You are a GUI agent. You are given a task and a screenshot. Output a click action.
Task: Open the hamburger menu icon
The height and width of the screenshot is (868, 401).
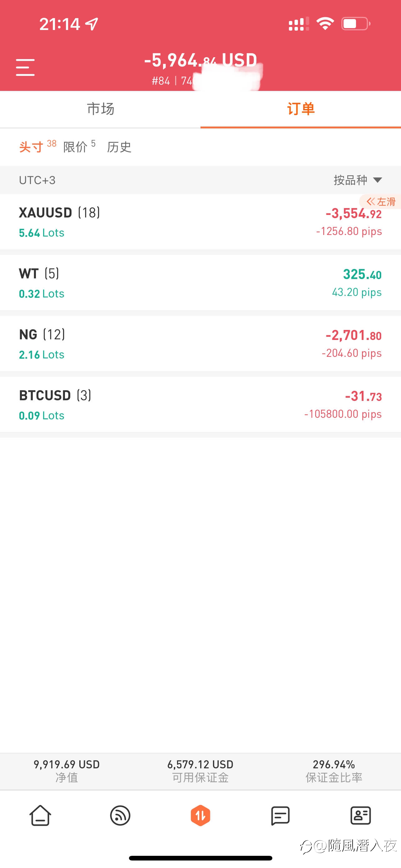pos(25,67)
